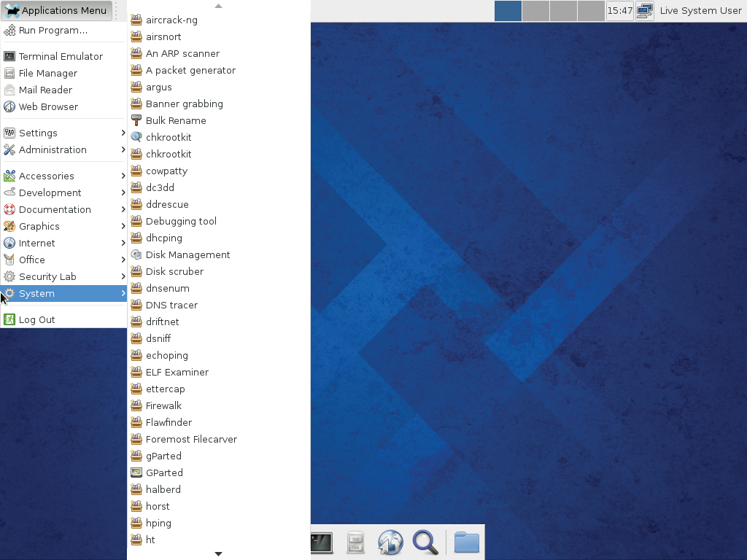Screen dimensions: 747x560
Task: Click the Bulk Rename menu entry icon
Action: click(136, 120)
